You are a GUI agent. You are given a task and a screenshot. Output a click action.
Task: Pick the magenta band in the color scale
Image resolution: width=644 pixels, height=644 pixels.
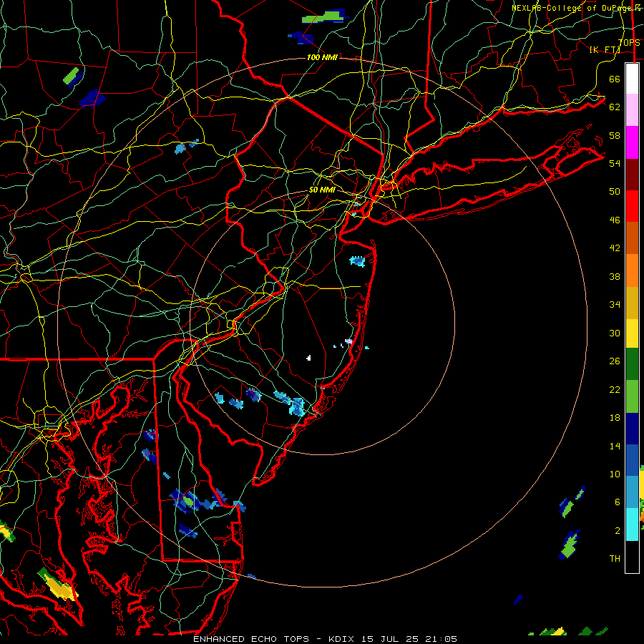[x=632, y=142]
